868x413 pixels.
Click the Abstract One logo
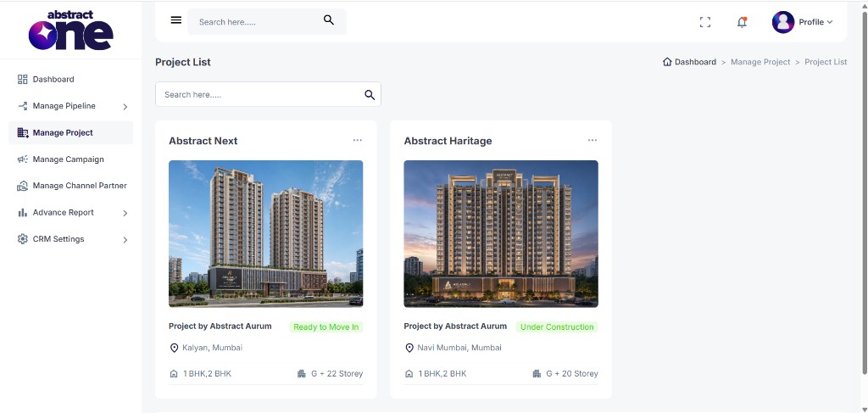pyautogui.click(x=71, y=30)
